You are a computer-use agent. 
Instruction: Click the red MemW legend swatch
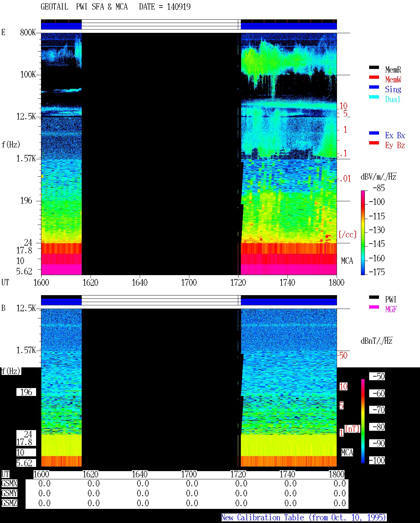pos(374,77)
